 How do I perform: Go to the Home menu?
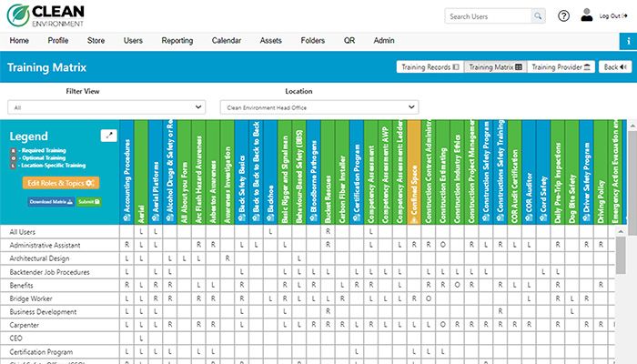click(19, 41)
